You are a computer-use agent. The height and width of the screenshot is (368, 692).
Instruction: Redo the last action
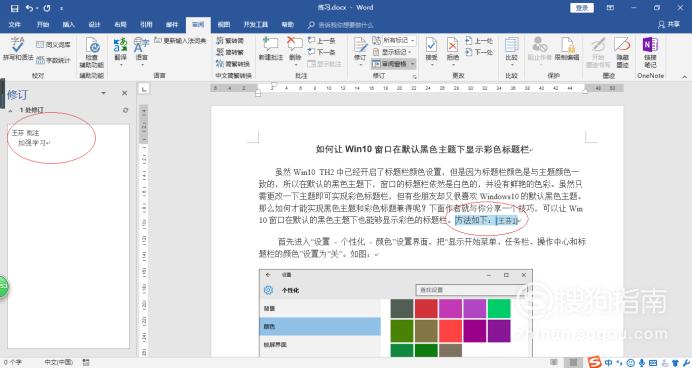click(47, 8)
